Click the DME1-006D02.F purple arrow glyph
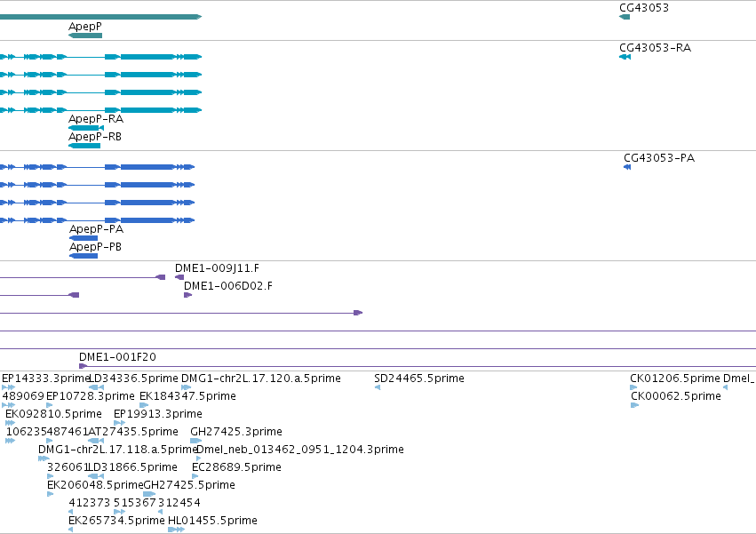The image size is (756, 534). 188,295
